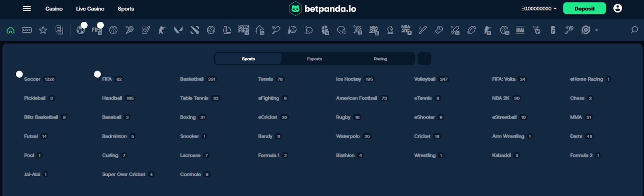Select Arm Wrestling entry

point(512,136)
